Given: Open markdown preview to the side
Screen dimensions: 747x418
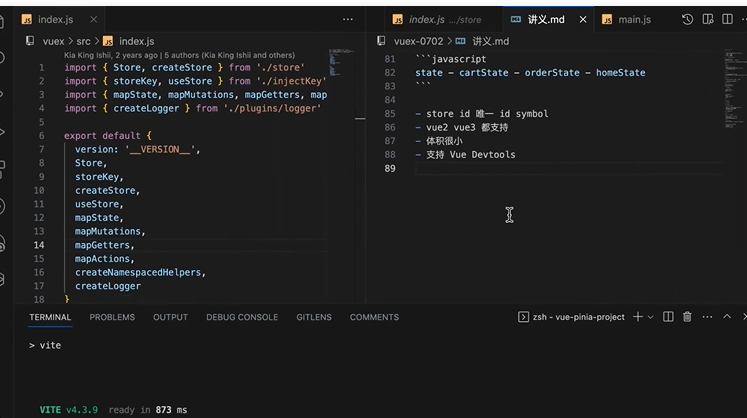Looking at the screenshot, I should click(x=707, y=20).
